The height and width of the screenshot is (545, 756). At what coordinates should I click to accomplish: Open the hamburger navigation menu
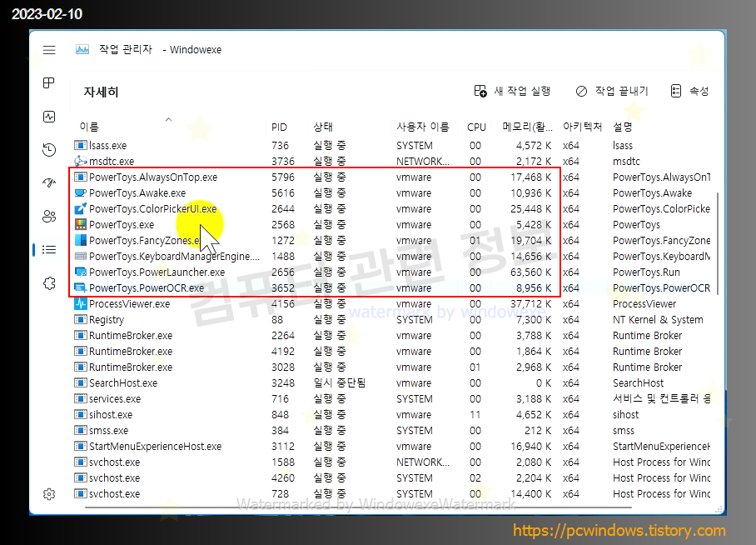[x=49, y=50]
